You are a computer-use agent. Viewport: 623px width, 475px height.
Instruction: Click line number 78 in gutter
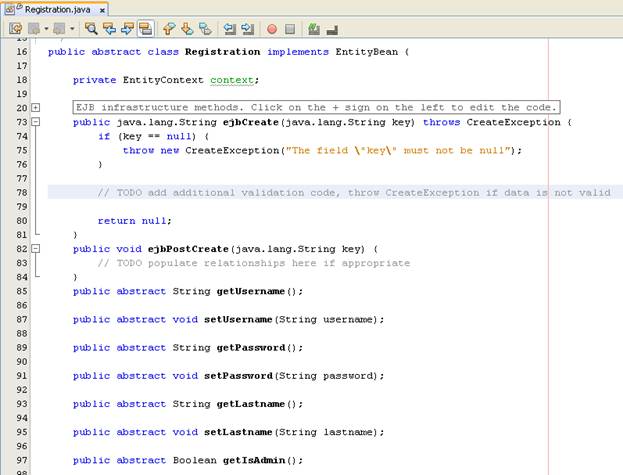click(x=22, y=193)
